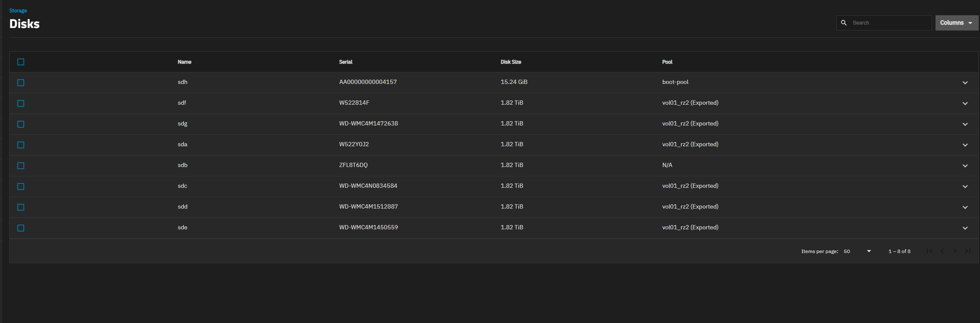Select all disks with header checkbox

coord(21,62)
